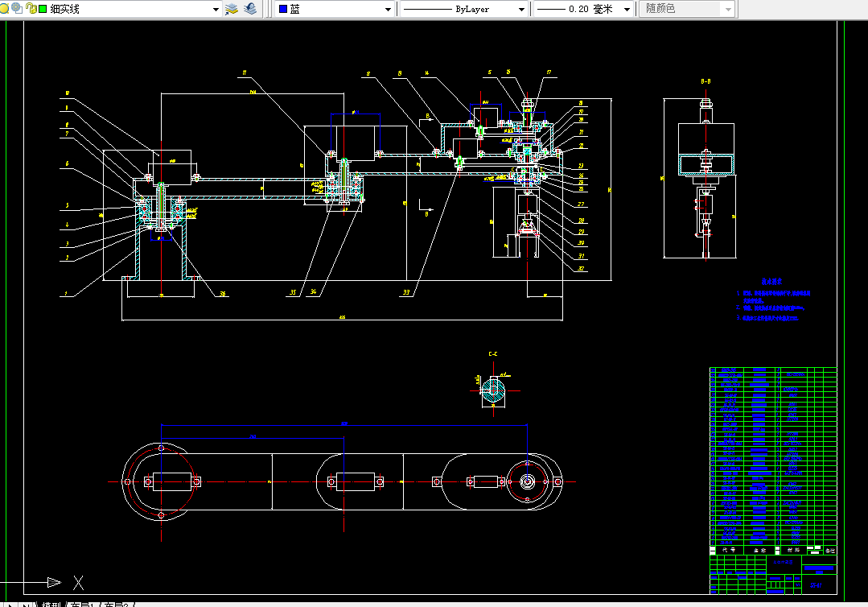Open the 0.20 毫米 lineweight dropdown

pyautogui.click(x=627, y=9)
